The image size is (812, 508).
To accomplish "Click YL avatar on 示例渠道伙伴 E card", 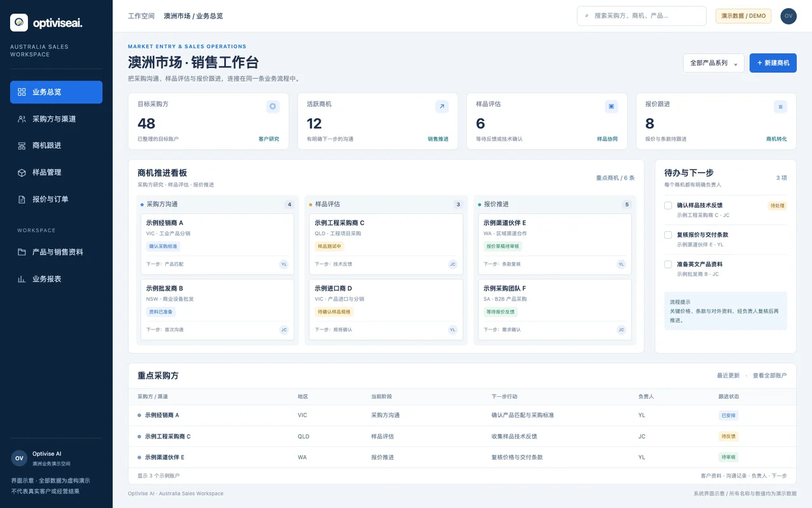I will (621, 264).
